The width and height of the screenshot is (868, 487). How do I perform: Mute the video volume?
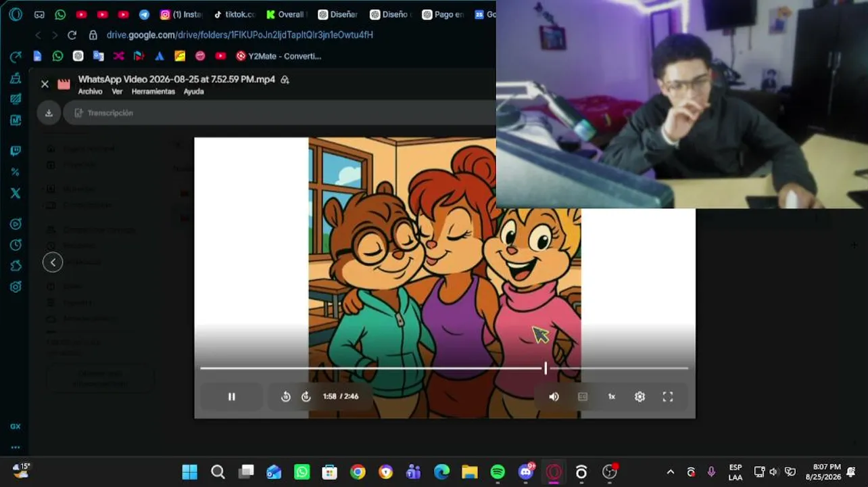[554, 397]
